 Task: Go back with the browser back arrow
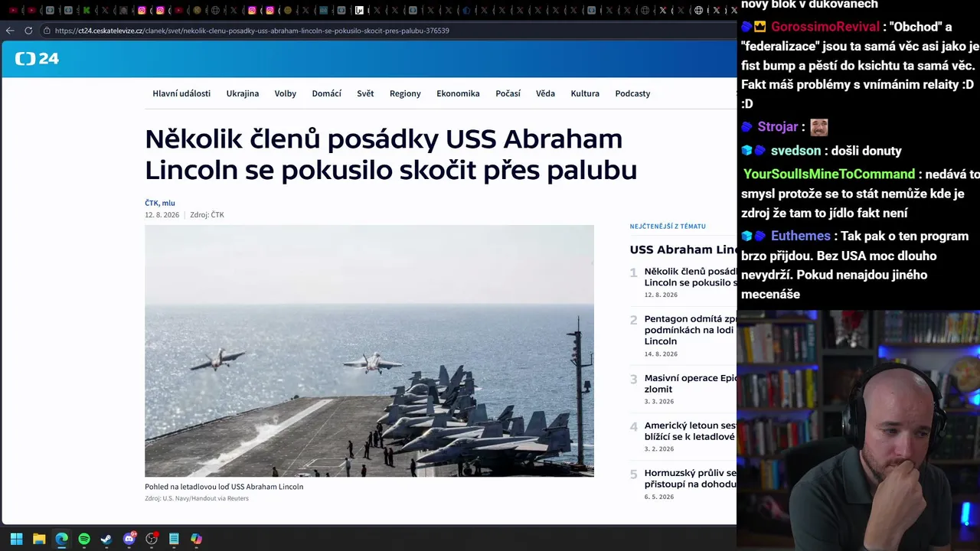(10, 31)
